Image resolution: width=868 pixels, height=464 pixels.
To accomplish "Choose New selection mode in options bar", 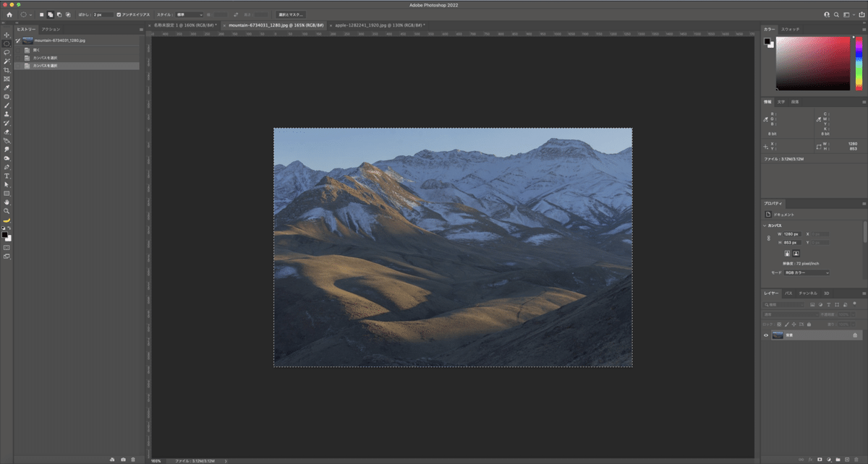I will tap(42, 14).
